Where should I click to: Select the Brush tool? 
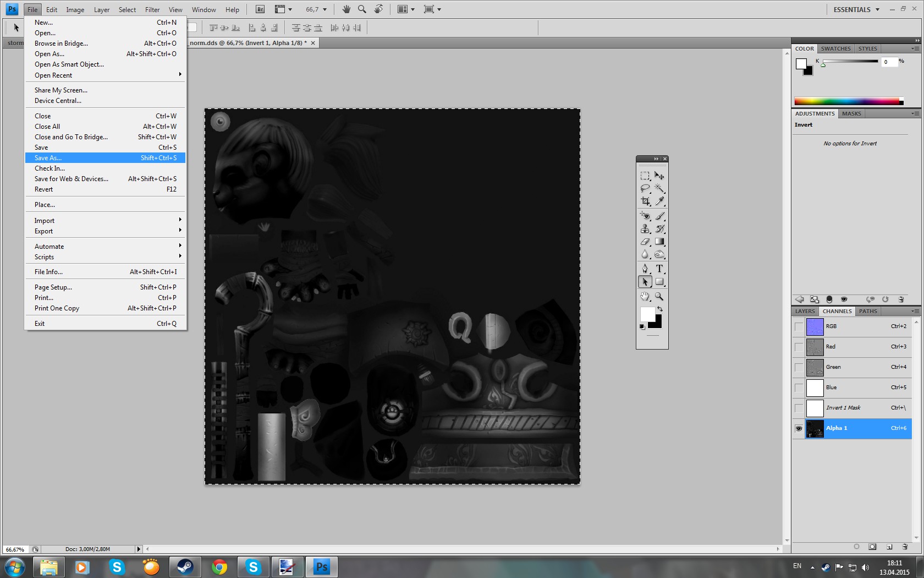click(659, 216)
